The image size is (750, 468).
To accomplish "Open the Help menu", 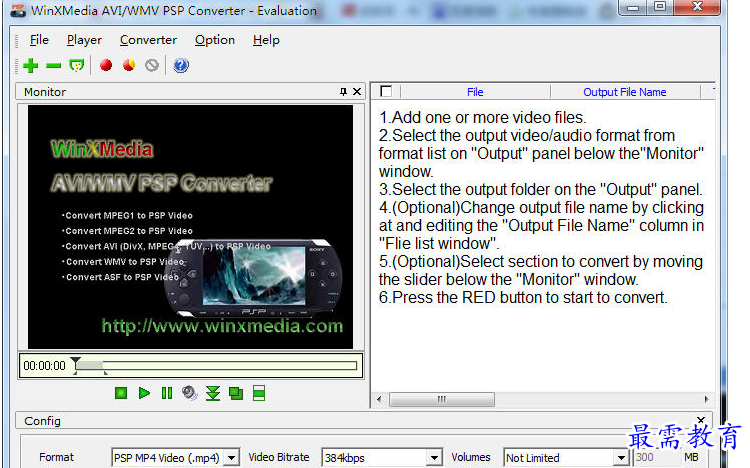I will pos(266,40).
